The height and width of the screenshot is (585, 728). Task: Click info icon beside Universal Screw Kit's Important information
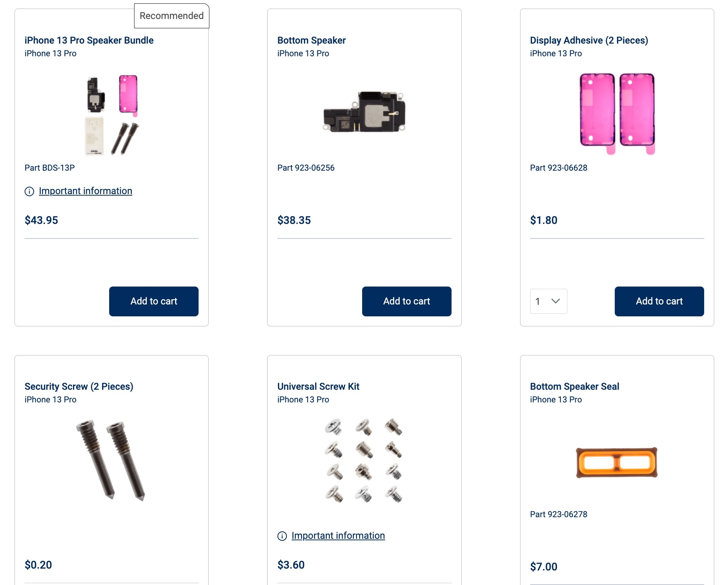(282, 536)
